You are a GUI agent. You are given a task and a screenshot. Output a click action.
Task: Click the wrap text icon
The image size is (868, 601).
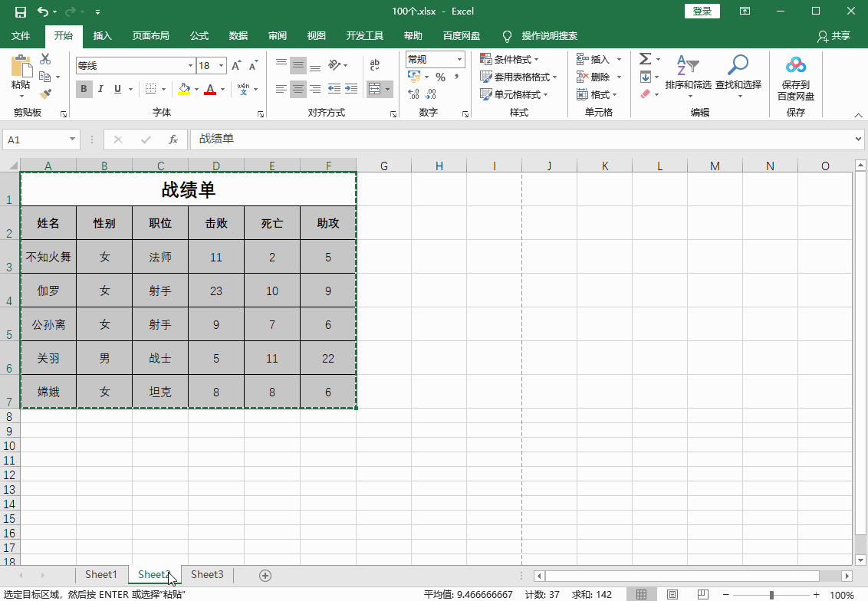pyautogui.click(x=375, y=65)
